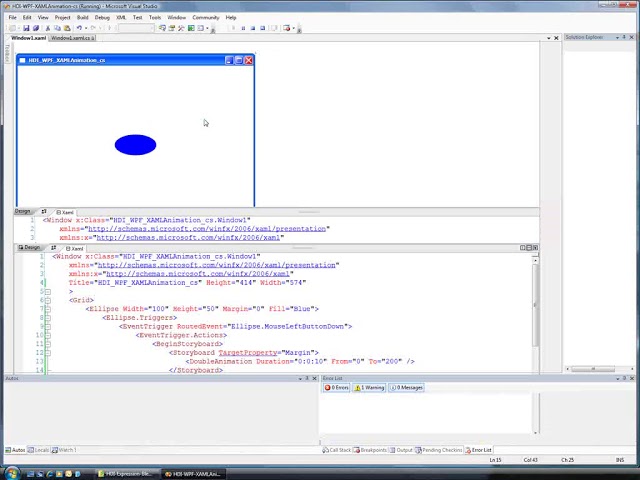The width and height of the screenshot is (640, 480).
Task: Open Error List window position dropdown
Action: coord(617,378)
